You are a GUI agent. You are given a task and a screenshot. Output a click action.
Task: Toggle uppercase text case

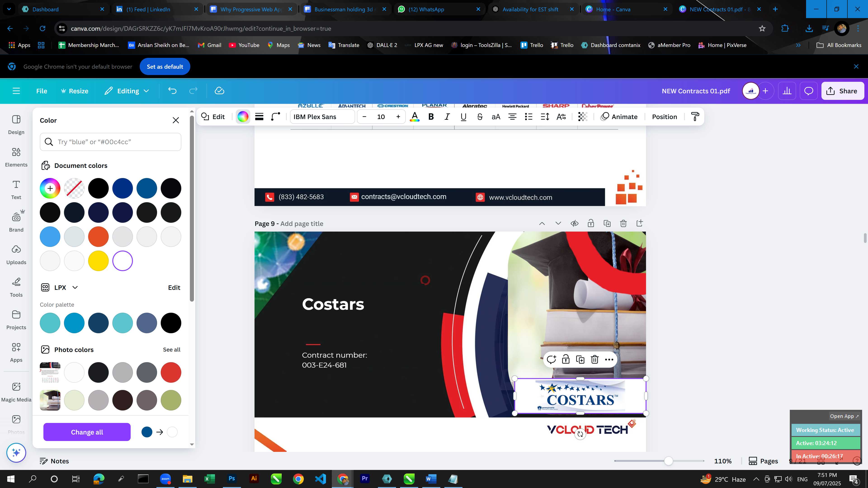[496, 117]
